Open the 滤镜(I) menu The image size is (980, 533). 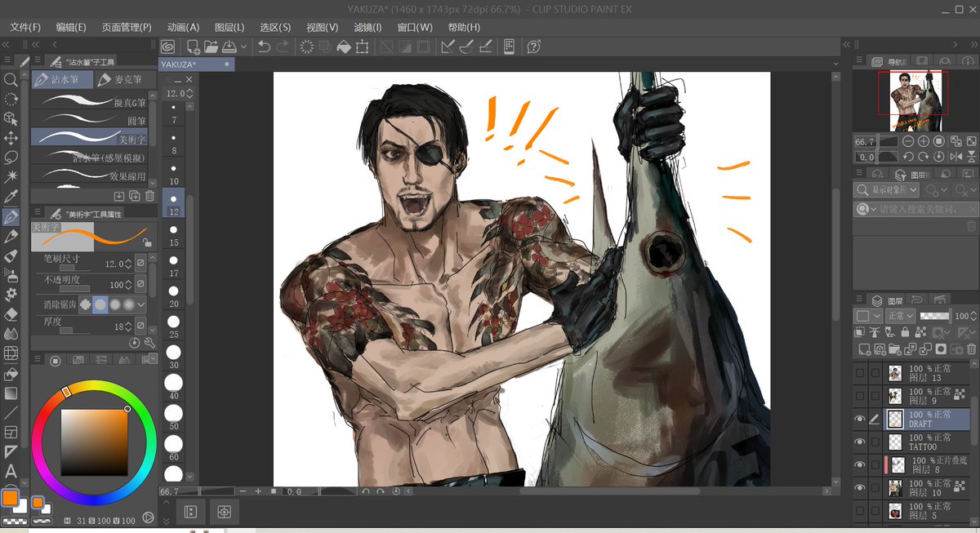click(x=367, y=27)
